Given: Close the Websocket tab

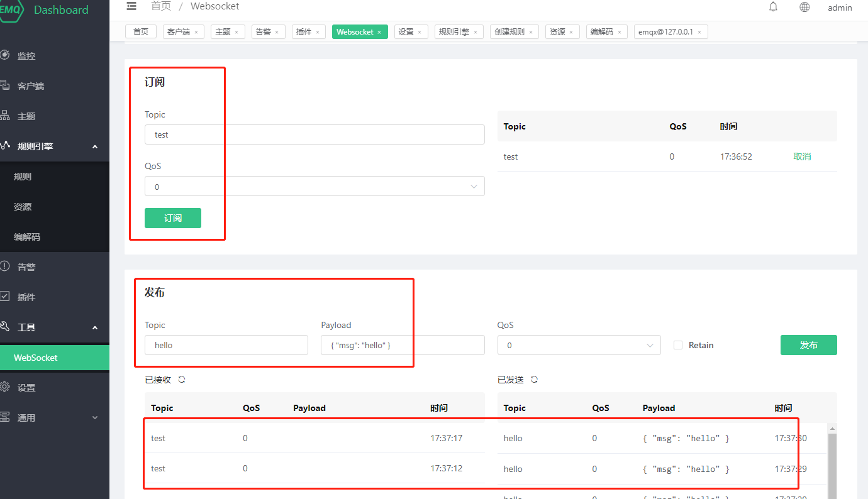Looking at the screenshot, I should (x=379, y=32).
